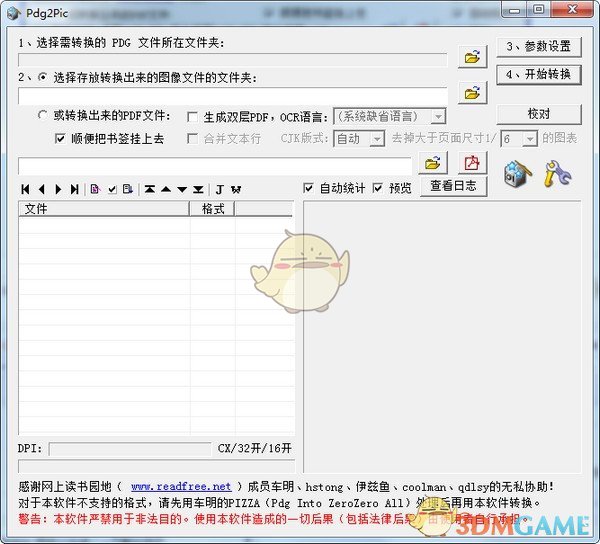This screenshot has height=544, width=600.
Task: Enable the 生成双层PDF checkbox
Action: 193,117
